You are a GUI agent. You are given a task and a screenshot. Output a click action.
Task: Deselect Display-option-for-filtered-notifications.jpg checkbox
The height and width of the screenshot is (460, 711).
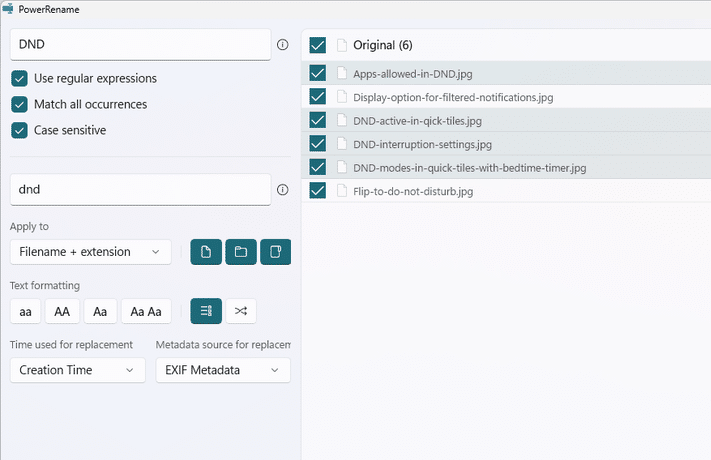tap(317, 97)
